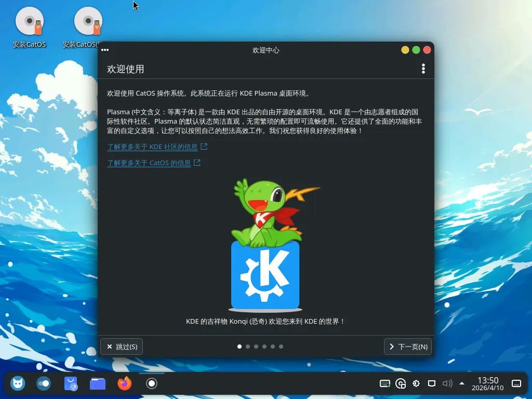532x399 pixels.
Task: Open the audio volume tray icon
Action: (447, 384)
